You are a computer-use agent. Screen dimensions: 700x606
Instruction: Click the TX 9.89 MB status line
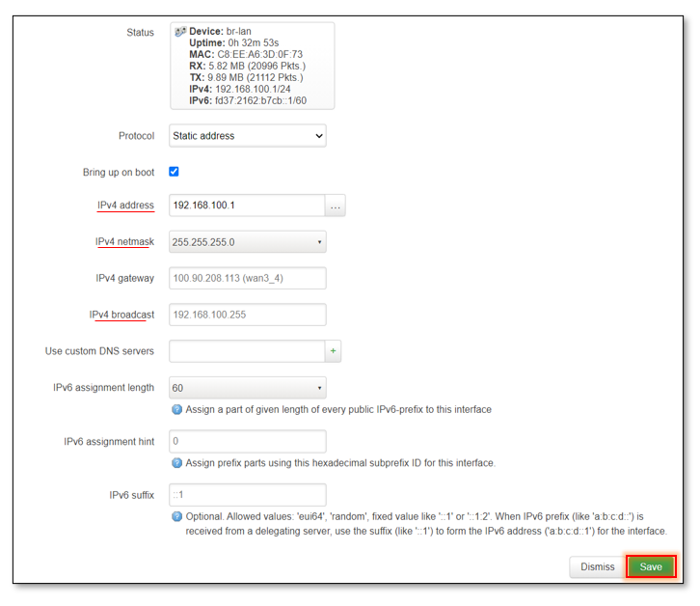pyautogui.click(x=246, y=77)
